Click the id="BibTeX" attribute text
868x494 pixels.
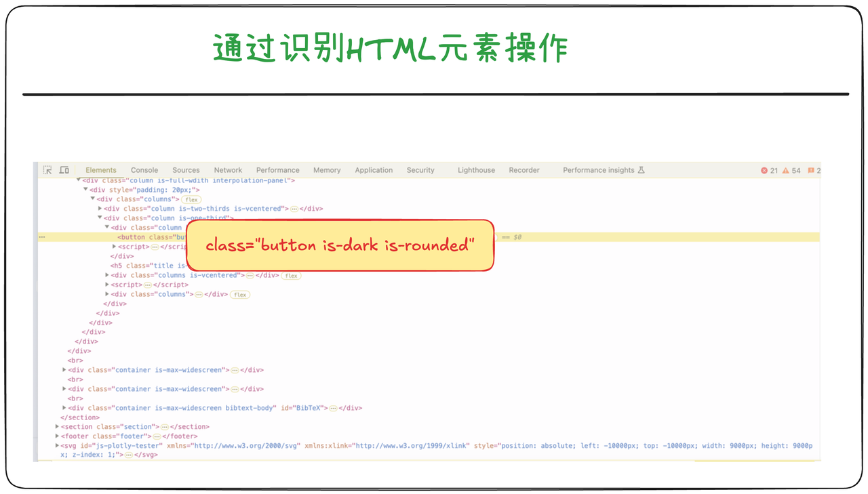pos(303,408)
